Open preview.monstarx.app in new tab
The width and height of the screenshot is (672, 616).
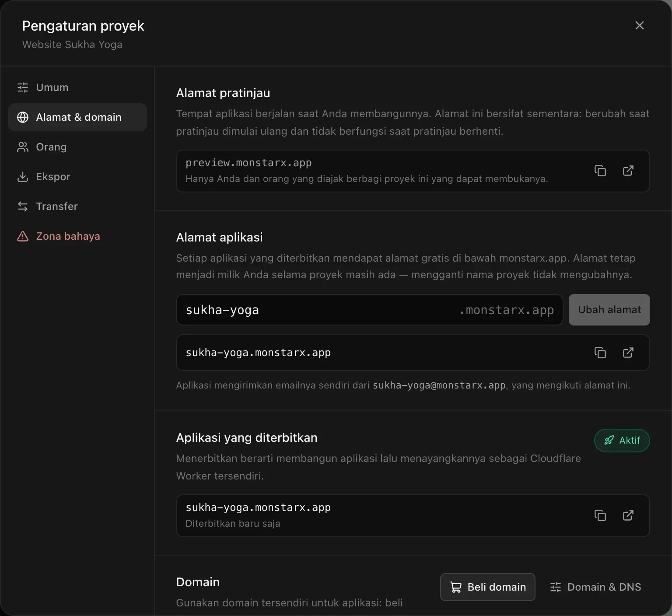(628, 171)
